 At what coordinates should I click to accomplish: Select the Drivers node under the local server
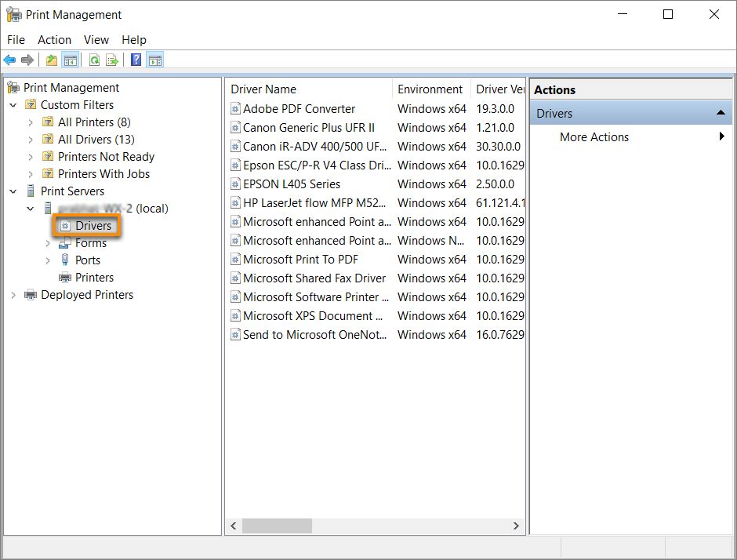coord(93,225)
